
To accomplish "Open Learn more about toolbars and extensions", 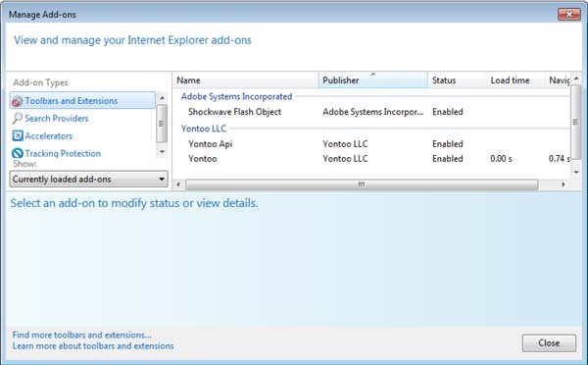I will pyautogui.click(x=93, y=345).
